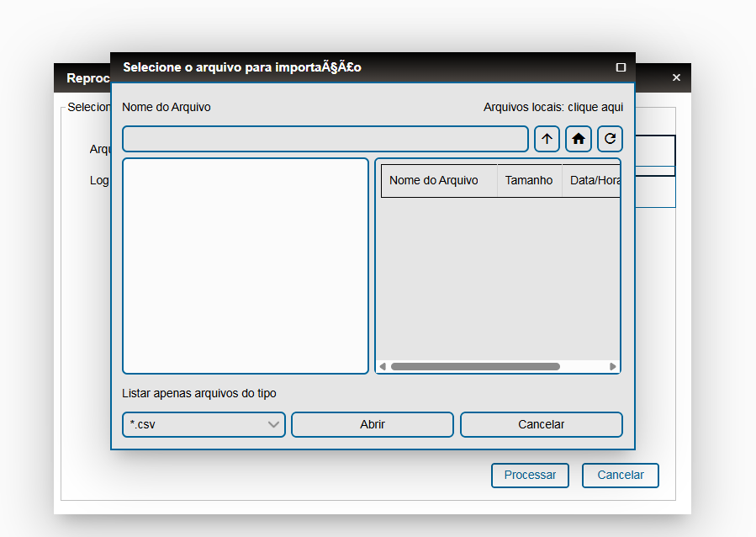Click Cancelar in the background window
The height and width of the screenshot is (537, 756).
click(x=620, y=476)
